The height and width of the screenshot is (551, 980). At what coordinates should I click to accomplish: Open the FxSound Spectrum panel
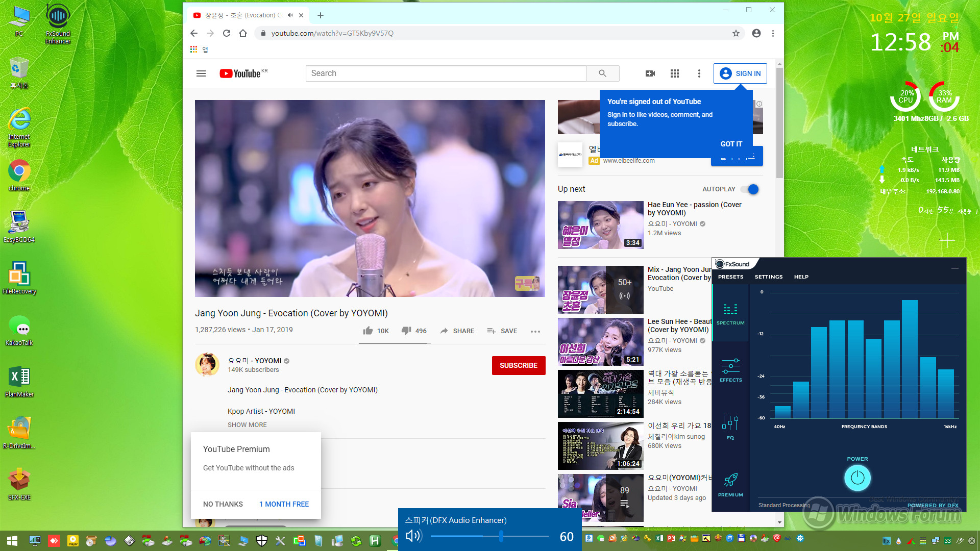[x=730, y=313]
